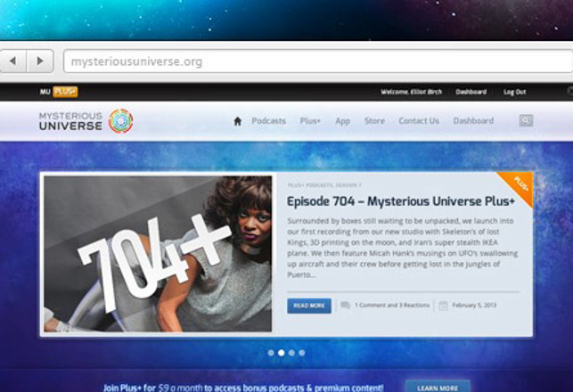Click the browser back arrow button
Image resolution: width=573 pixels, height=392 pixels.
(x=12, y=61)
